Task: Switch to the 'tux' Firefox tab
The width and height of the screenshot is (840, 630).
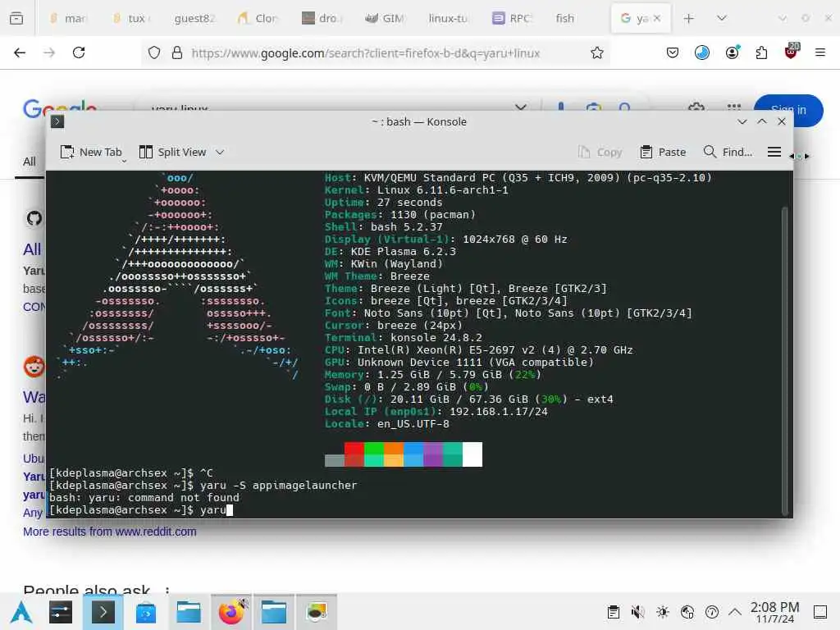Action: click(x=132, y=18)
